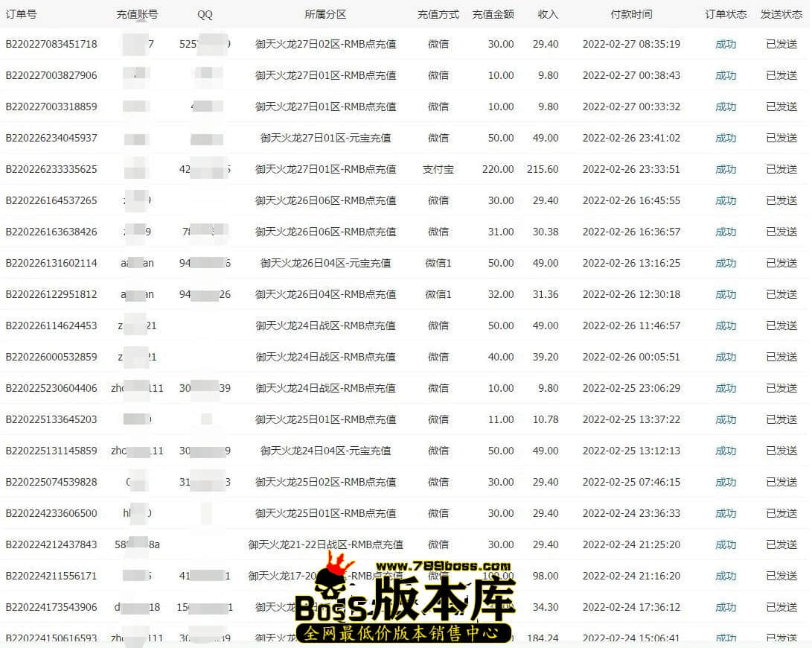Click the 发送状态 column header
This screenshot has width=812, height=648.
coord(781,14)
